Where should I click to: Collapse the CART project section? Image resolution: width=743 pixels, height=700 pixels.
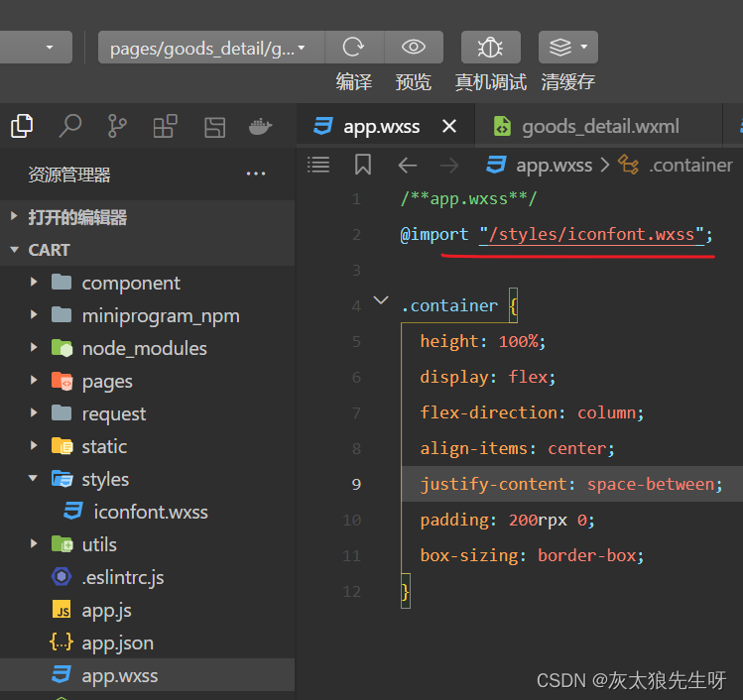tap(147, 250)
